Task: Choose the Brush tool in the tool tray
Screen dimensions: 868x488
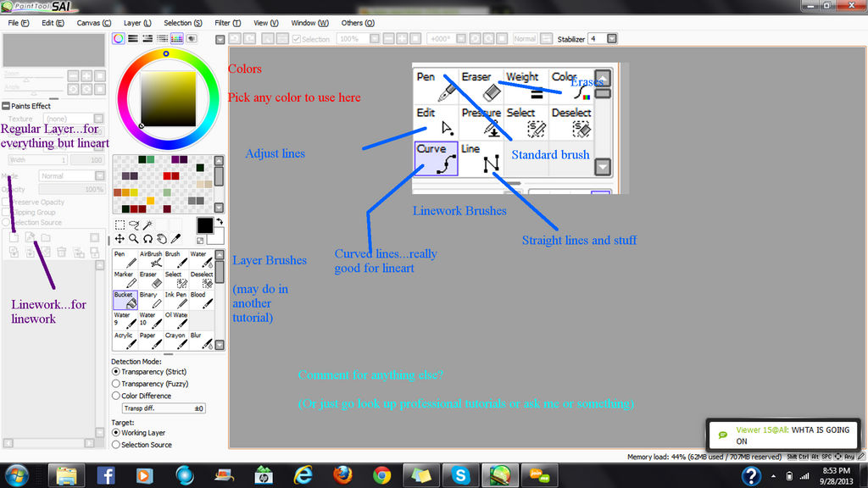Action: click(176, 259)
